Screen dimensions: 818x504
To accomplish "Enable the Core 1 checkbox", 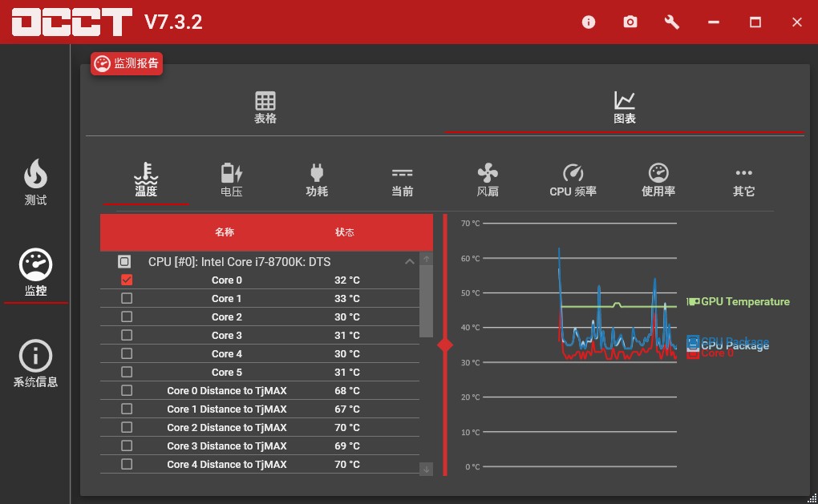I will click(126, 298).
